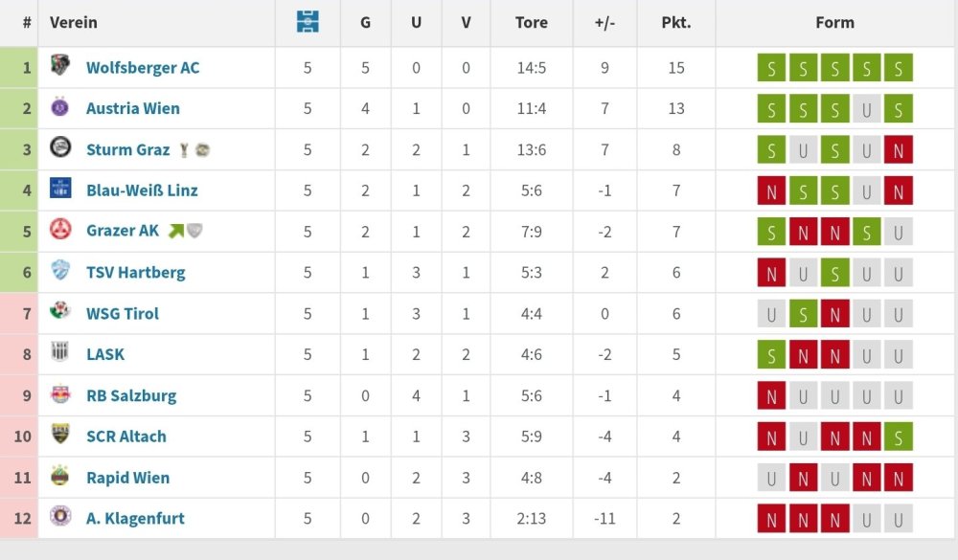
Task: Click the +/- goal difference header
Action: 604,22
